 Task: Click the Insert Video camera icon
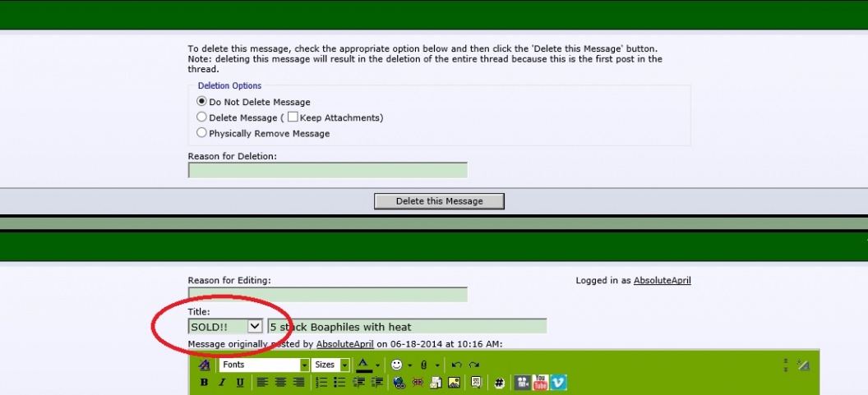click(523, 383)
